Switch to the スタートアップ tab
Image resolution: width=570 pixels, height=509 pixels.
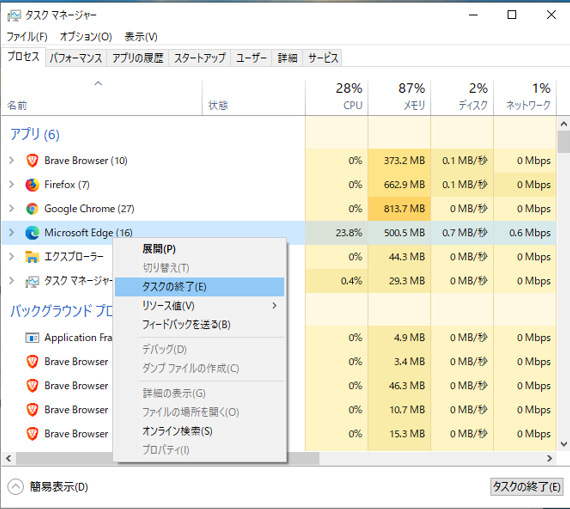tap(200, 58)
